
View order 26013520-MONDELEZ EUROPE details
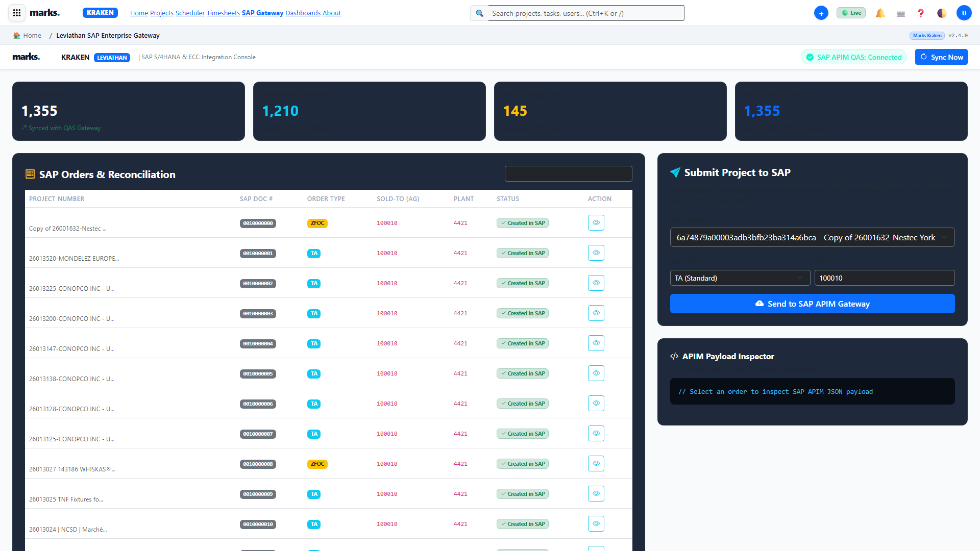point(596,253)
